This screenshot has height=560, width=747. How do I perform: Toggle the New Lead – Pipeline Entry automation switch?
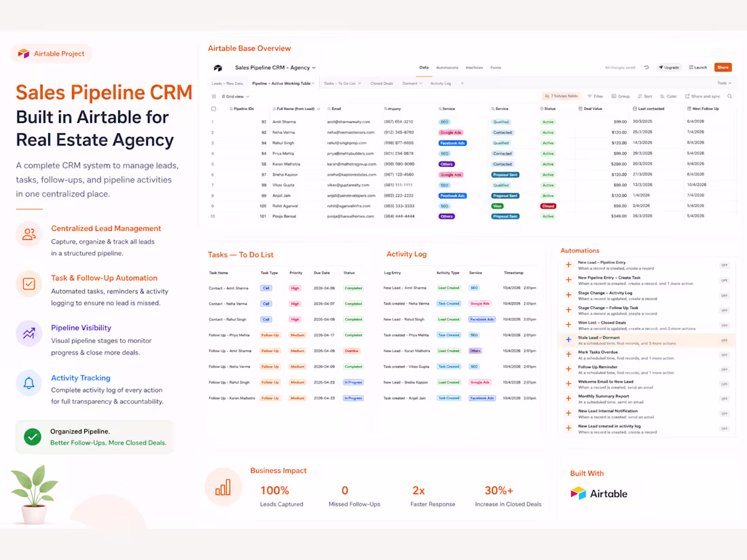click(x=724, y=265)
